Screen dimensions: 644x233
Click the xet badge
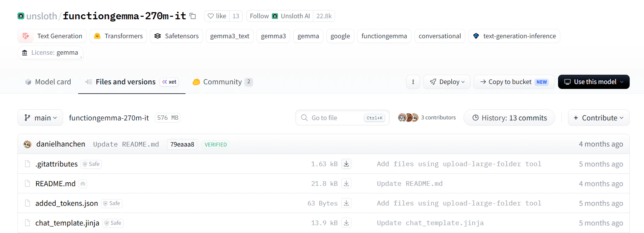[x=169, y=82]
